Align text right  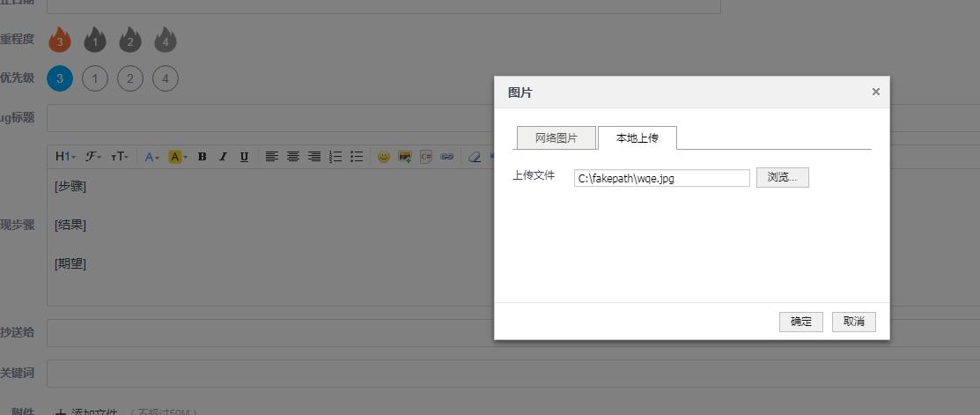tap(313, 157)
